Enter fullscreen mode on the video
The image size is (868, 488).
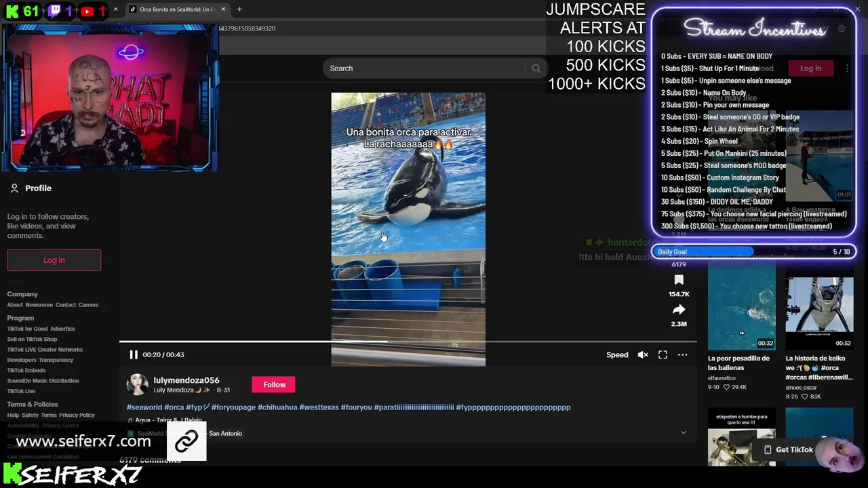tap(663, 354)
